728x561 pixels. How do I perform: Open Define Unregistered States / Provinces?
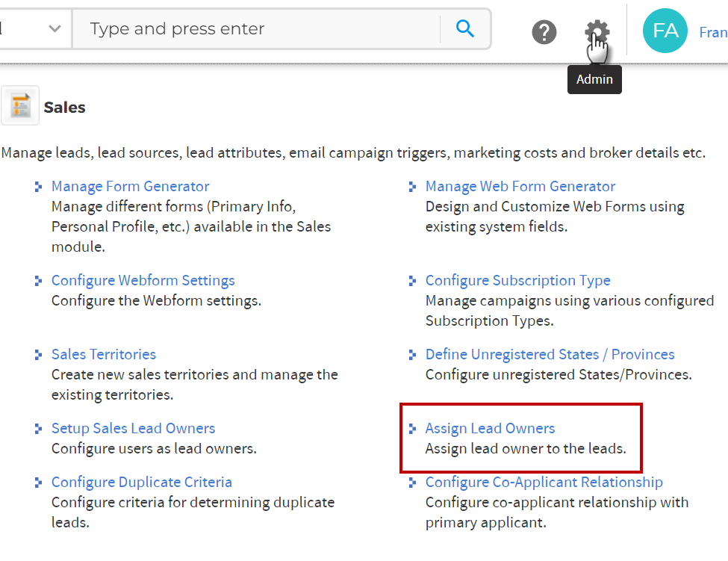[x=550, y=355]
